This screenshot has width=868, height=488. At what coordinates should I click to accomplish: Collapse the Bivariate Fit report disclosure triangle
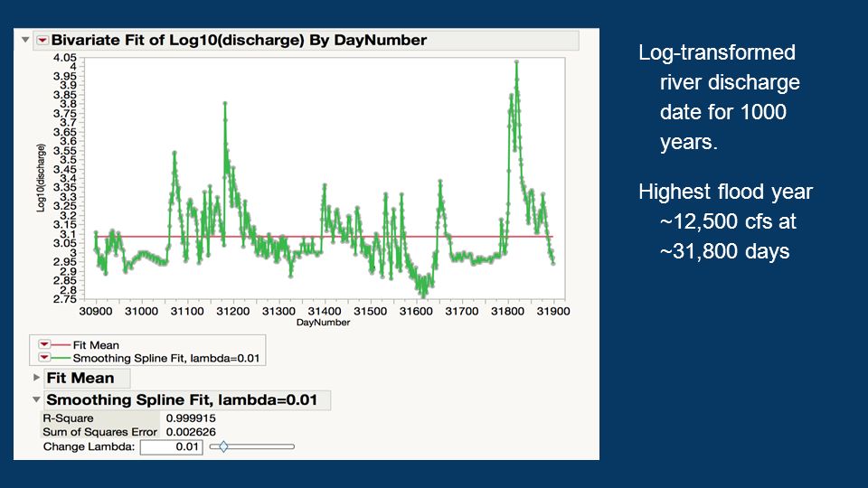(x=25, y=40)
